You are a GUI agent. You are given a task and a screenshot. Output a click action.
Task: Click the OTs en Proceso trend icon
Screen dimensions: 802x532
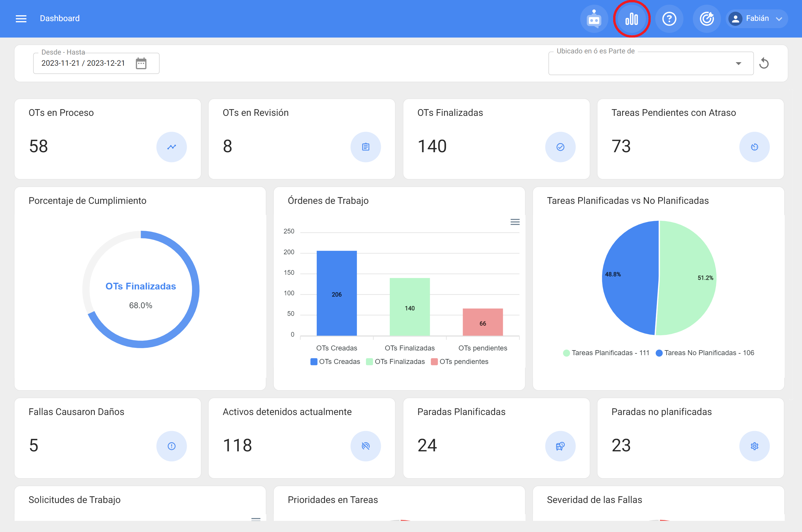coord(171,147)
